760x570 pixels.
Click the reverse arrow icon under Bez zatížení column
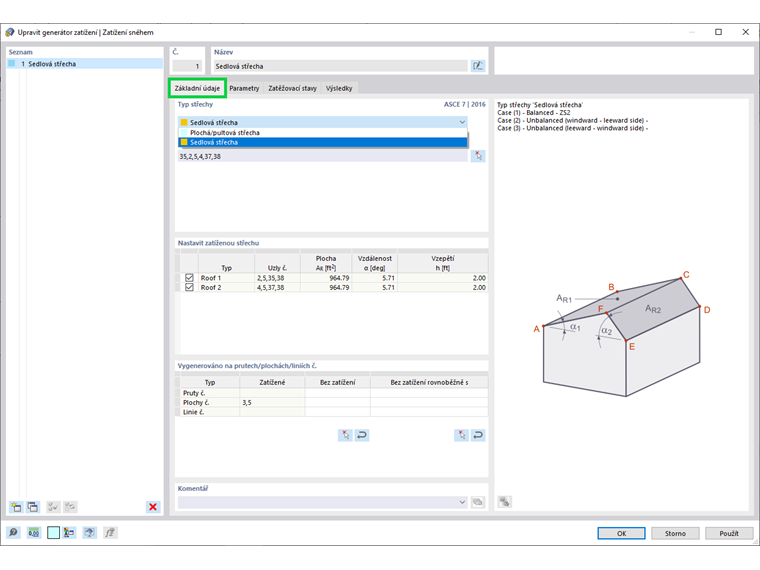click(362, 435)
